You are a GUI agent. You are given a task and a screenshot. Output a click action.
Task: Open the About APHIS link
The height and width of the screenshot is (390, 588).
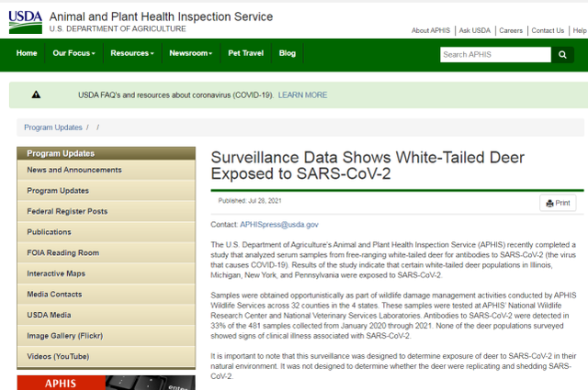(431, 30)
